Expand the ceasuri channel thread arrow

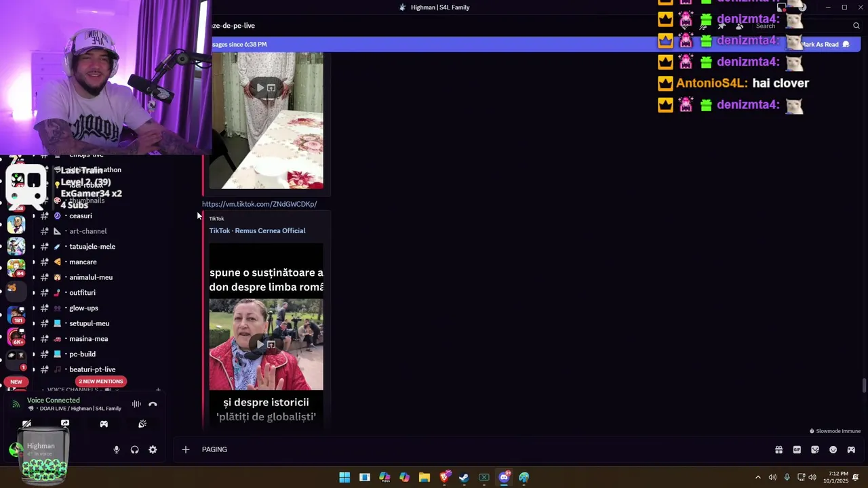coord(34,216)
